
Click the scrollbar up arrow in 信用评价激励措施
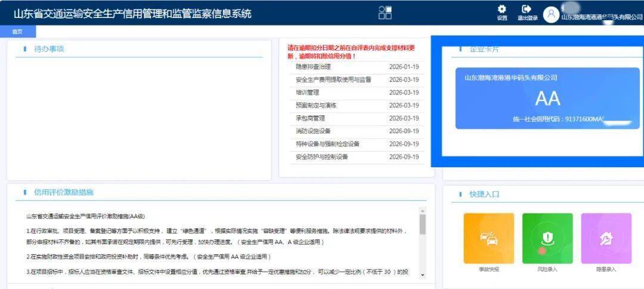click(423, 210)
